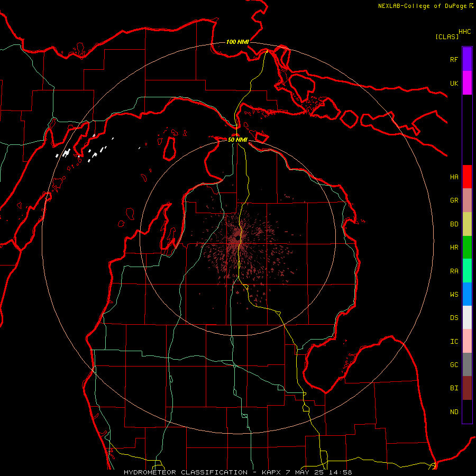Click the HA red legend swatch
The height and width of the screenshot is (476, 476).
pos(467,177)
